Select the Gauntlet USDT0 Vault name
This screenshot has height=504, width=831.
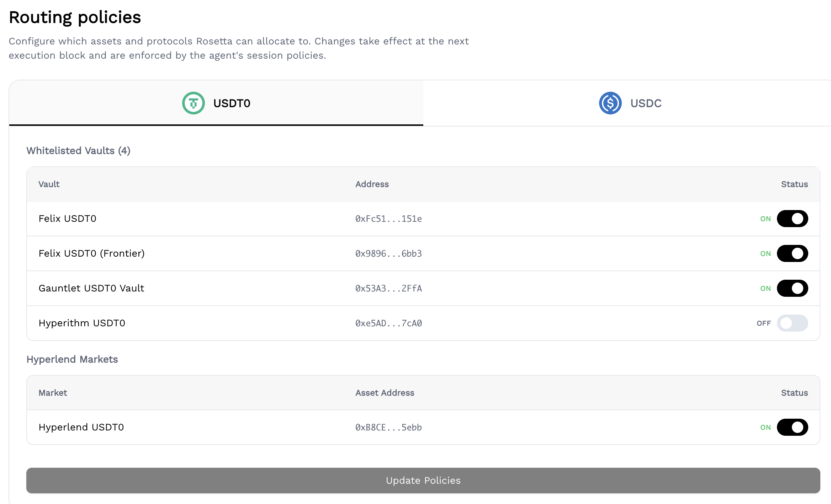[91, 288]
